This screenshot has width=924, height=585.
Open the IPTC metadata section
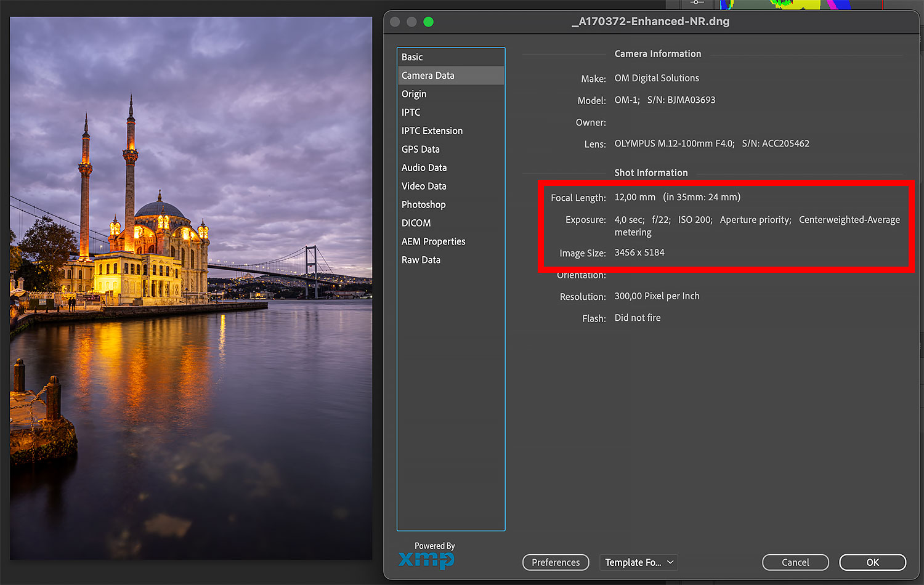pos(411,113)
